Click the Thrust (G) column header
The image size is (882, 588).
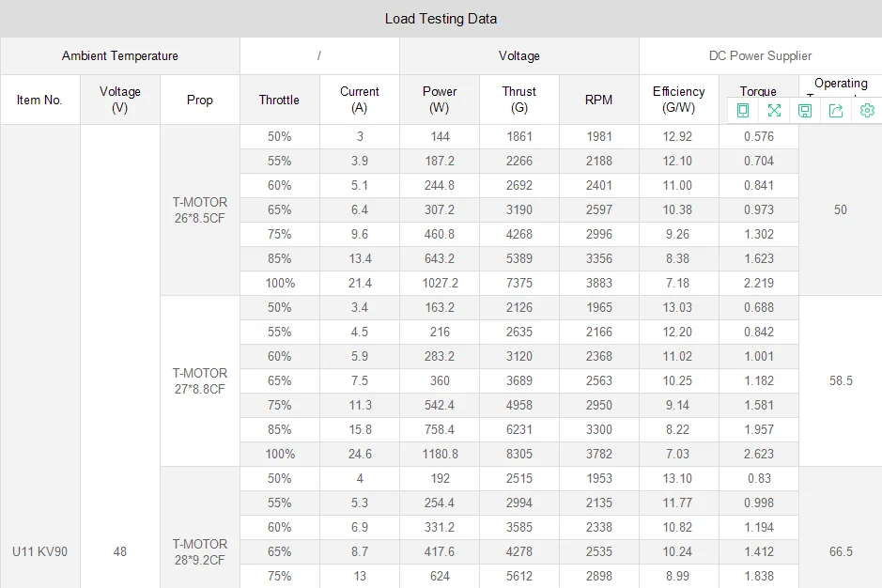point(518,100)
